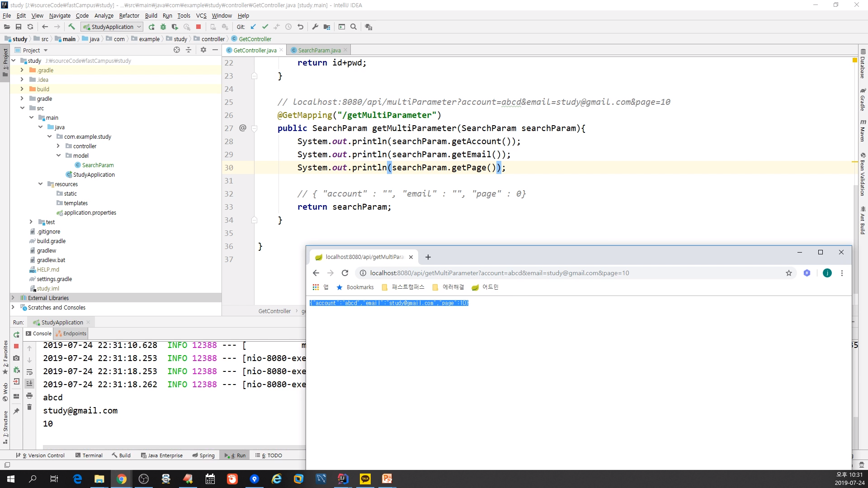Image resolution: width=868 pixels, height=488 pixels.
Task: Toggle soft-wrap in console
Action: 29,372
